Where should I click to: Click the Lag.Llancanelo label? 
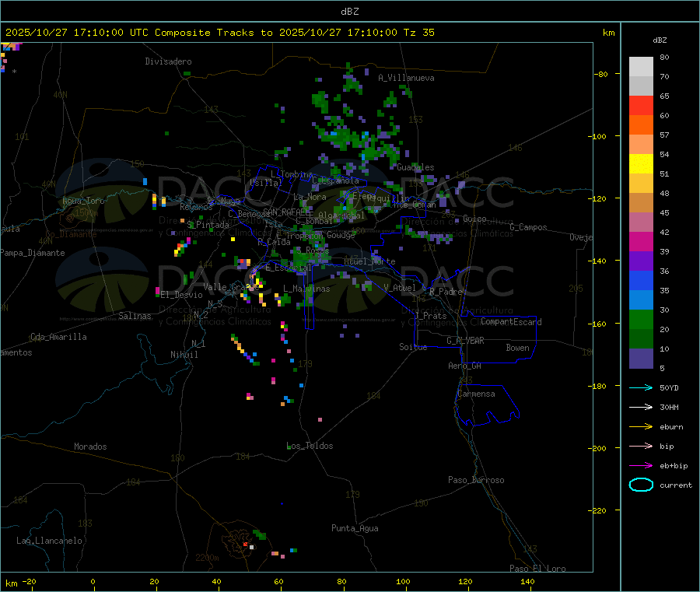tap(50, 541)
